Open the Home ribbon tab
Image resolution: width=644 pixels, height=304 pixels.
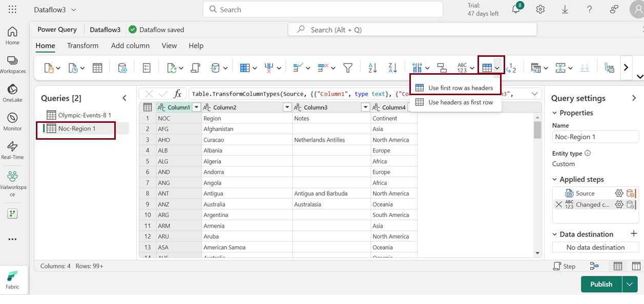click(x=45, y=46)
